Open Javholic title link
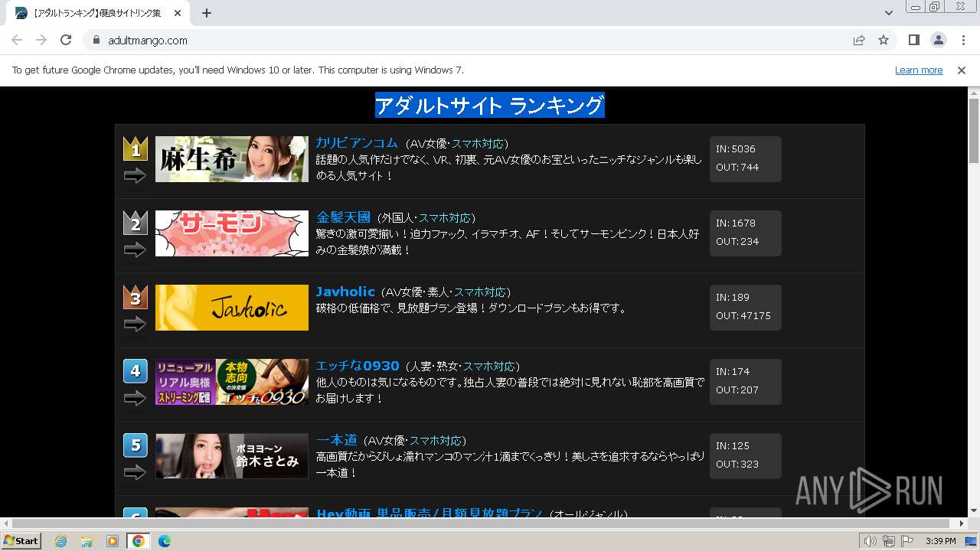 coord(345,292)
